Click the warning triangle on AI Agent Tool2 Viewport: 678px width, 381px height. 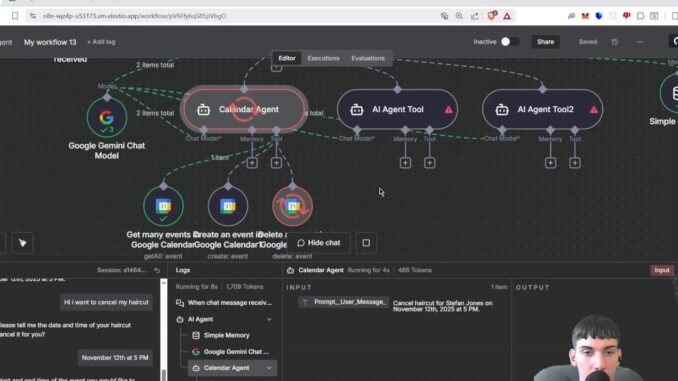click(x=594, y=109)
